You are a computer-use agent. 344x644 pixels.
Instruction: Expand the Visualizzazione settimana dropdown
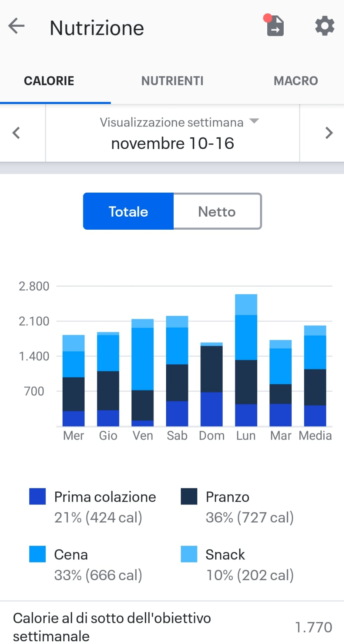(179, 122)
